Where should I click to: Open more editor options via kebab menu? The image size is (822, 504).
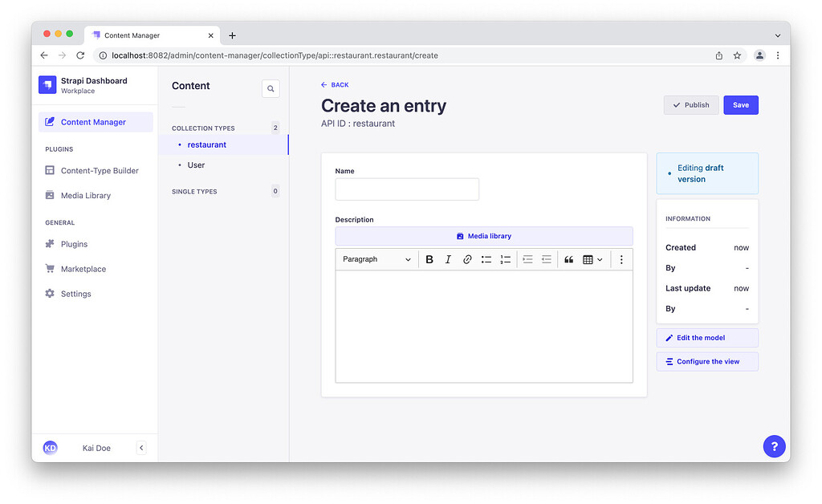click(x=621, y=258)
